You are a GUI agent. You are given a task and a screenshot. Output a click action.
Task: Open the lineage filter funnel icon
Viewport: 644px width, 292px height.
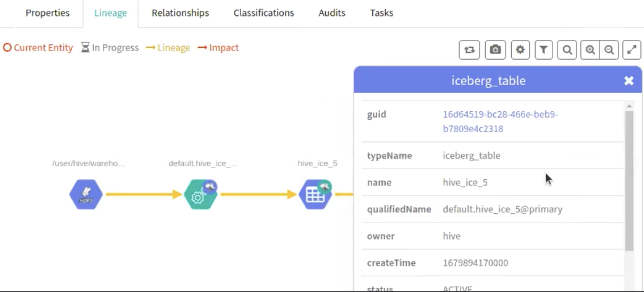544,50
